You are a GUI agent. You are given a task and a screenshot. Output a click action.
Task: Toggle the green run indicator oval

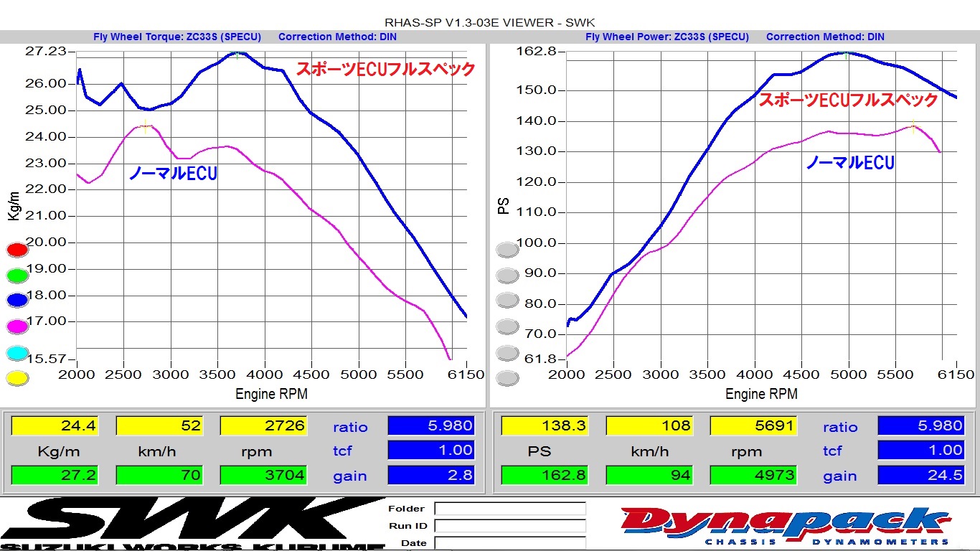coord(17,275)
